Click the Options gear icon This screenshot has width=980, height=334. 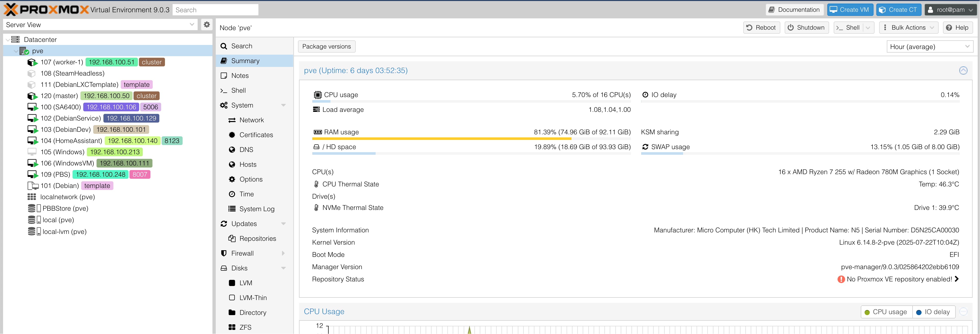[232, 180]
